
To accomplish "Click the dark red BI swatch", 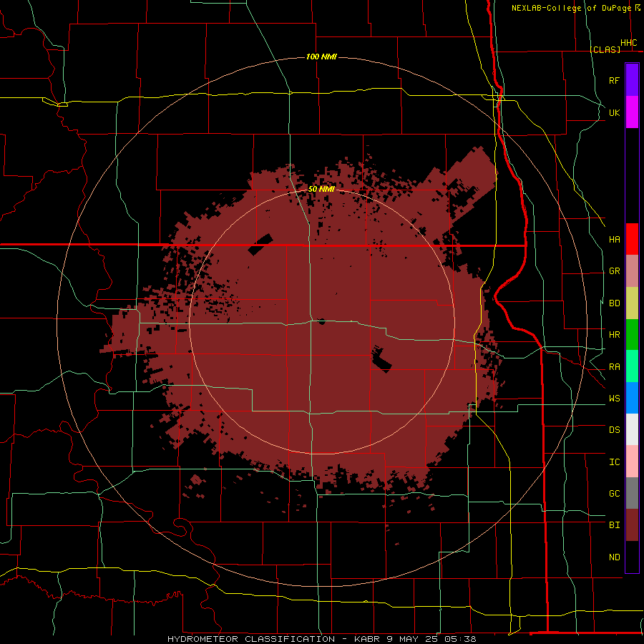I will click(x=632, y=525).
